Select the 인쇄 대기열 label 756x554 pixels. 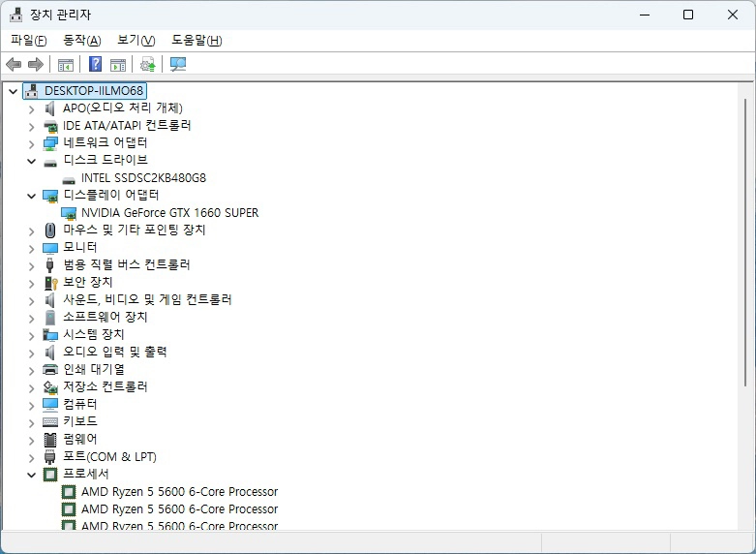(x=94, y=369)
